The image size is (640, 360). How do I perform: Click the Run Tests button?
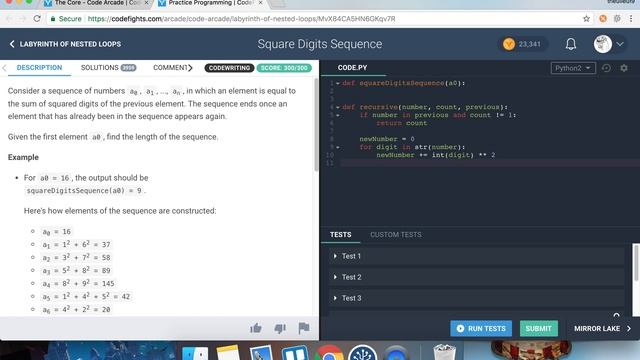tap(481, 329)
